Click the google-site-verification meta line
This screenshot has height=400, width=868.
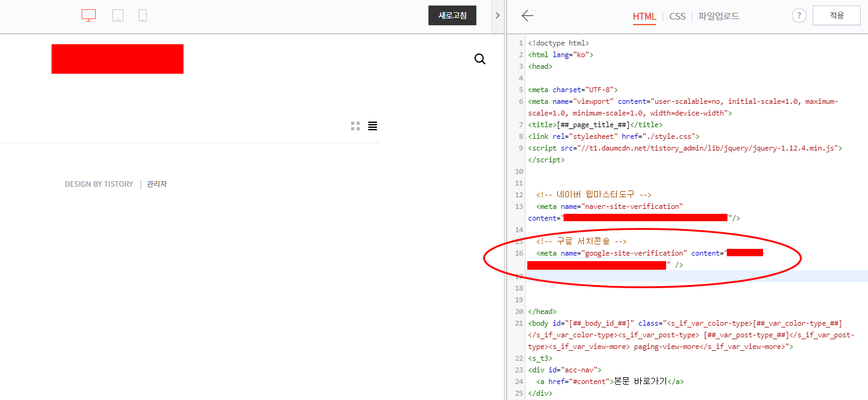[x=645, y=259]
